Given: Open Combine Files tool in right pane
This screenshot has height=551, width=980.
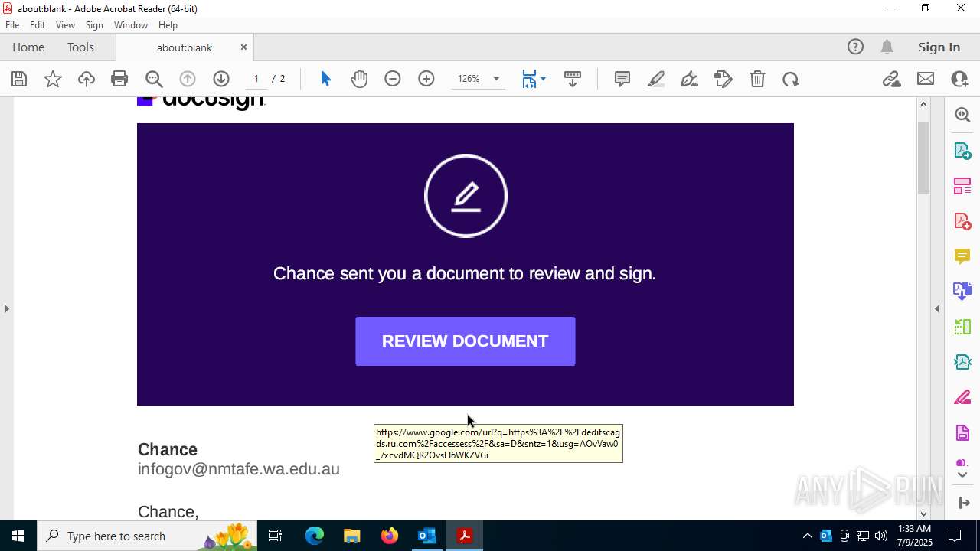Looking at the screenshot, I should (962, 291).
